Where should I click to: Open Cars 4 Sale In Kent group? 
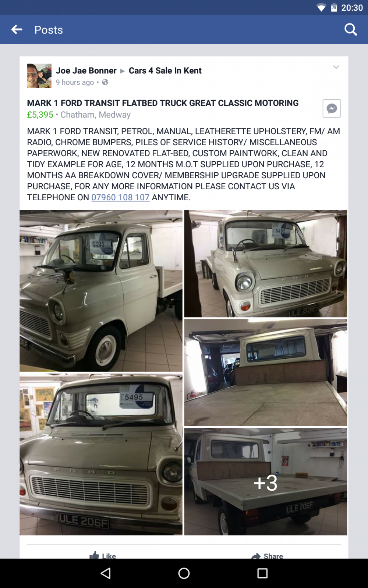coord(165,71)
